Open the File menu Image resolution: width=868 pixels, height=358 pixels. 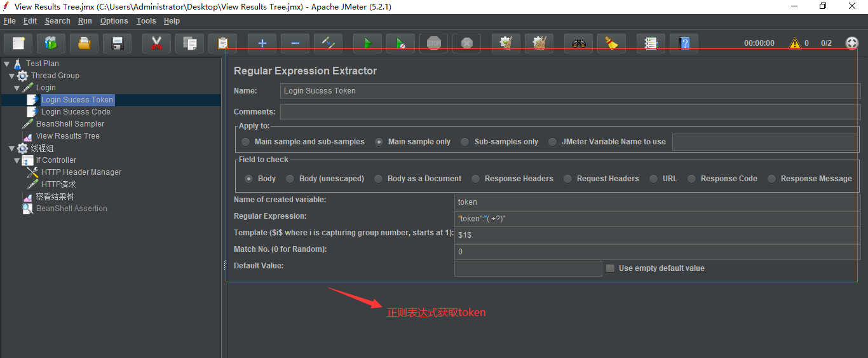[10, 21]
